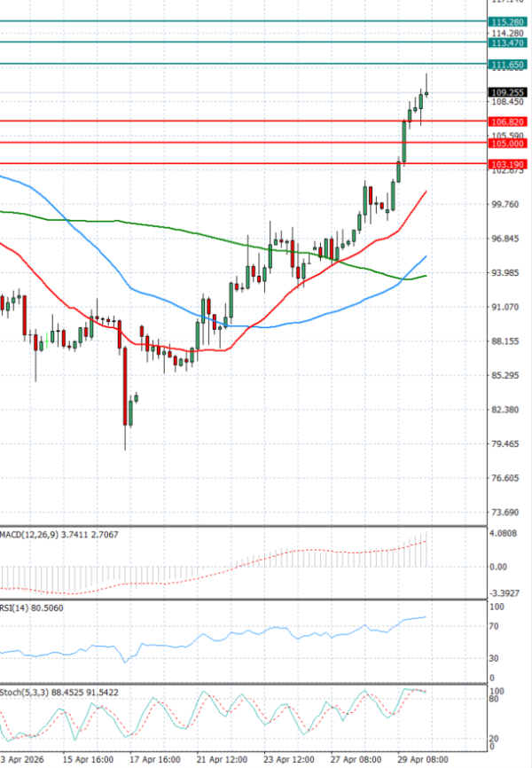Click the red 106.820 support label
Image resolution: width=532 pixels, height=768 pixels.
(509, 121)
